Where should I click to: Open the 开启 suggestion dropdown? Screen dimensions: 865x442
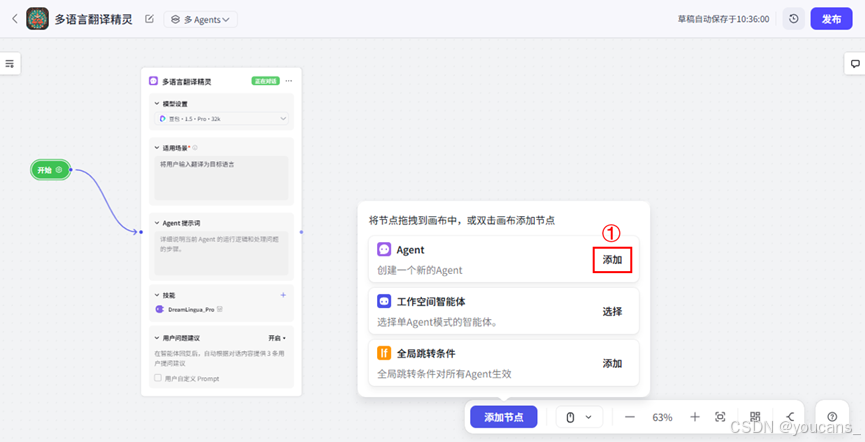(x=277, y=338)
